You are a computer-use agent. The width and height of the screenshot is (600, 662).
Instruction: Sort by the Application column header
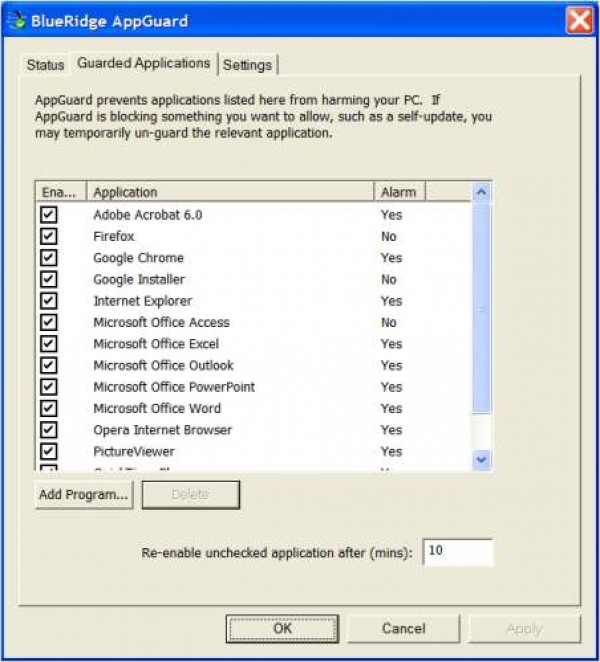pos(230,192)
